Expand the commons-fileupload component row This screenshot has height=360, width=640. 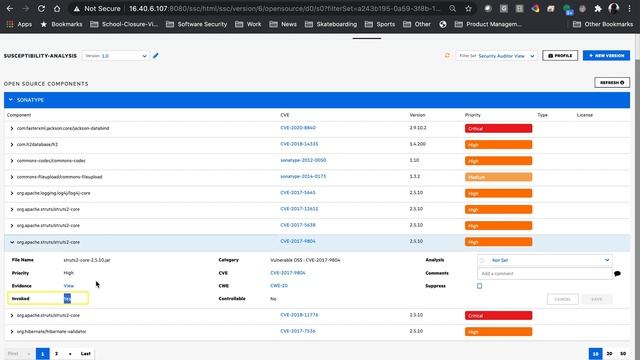click(x=12, y=177)
